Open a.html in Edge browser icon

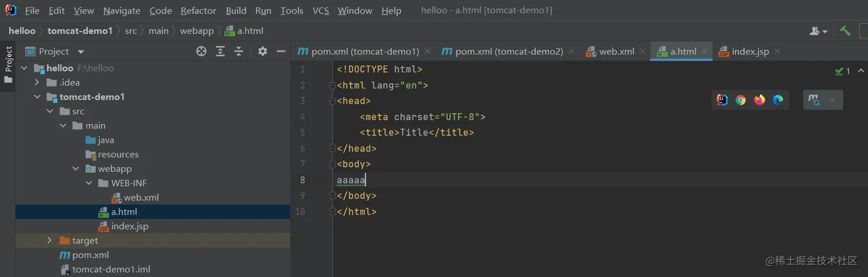778,100
